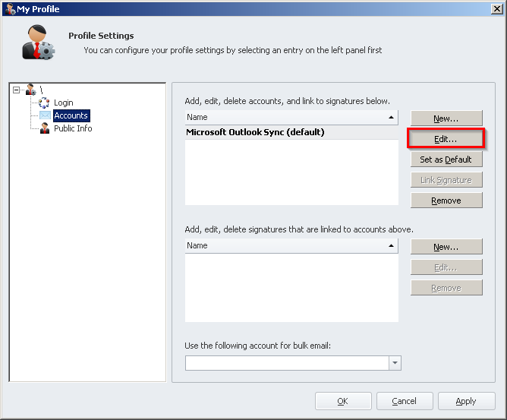Viewport: 507px width, 420px height.
Task: Select Public Info in the left tree
Action: click(73, 128)
